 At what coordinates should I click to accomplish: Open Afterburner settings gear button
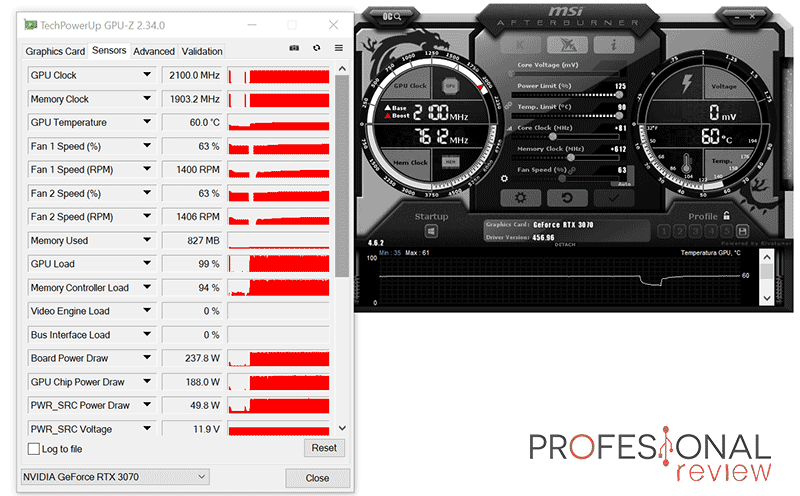pyautogui.click(x=520, y=197)
